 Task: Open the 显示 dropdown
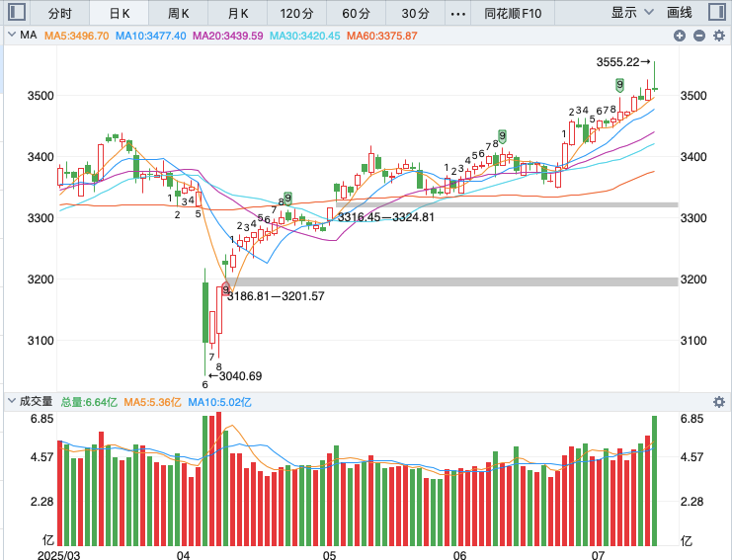tap(632, 13)
